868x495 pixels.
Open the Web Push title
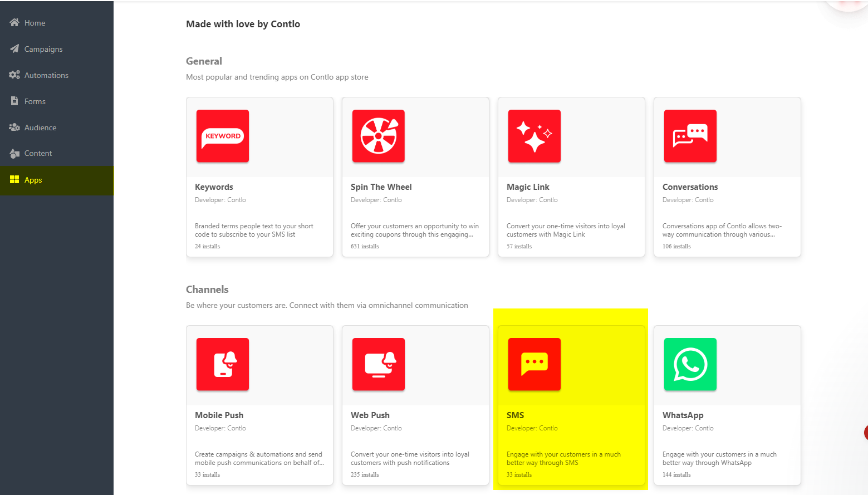pos(370,415)
